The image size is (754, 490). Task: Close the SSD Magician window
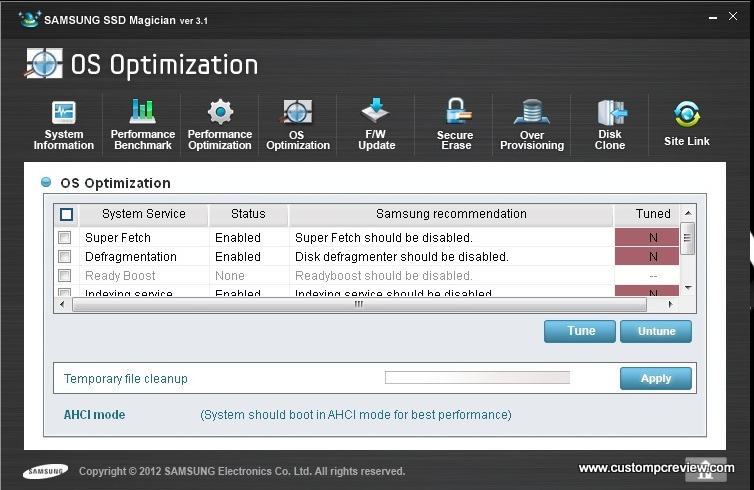(x=733, y=16)
